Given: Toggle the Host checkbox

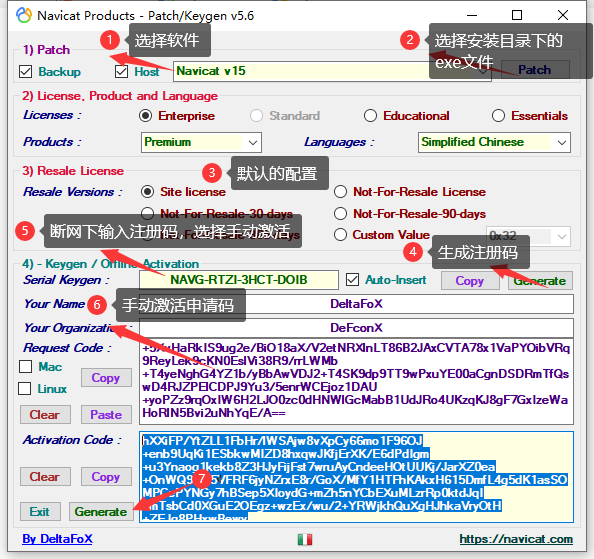Looking at the screenshot, I should click(121, 71).
